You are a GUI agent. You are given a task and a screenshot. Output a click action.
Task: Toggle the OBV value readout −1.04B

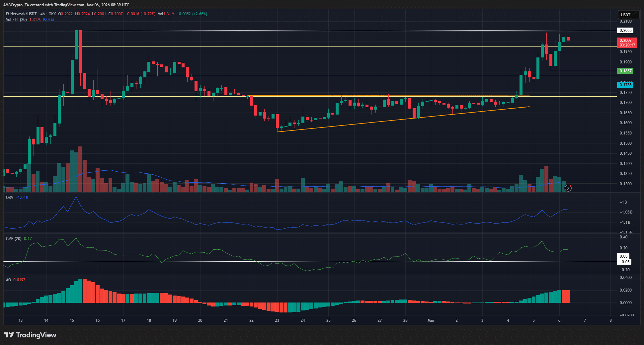point(23,197)
